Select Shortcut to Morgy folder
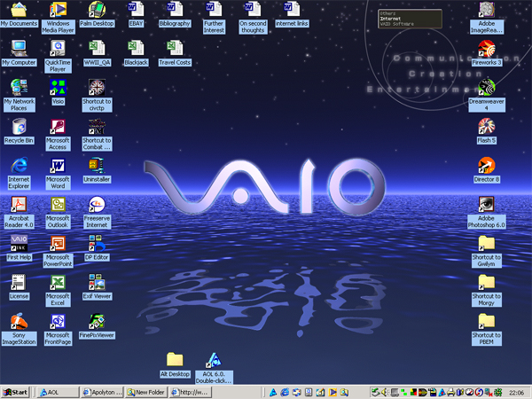The image size is (532, 399). click(x=487, y=283)
